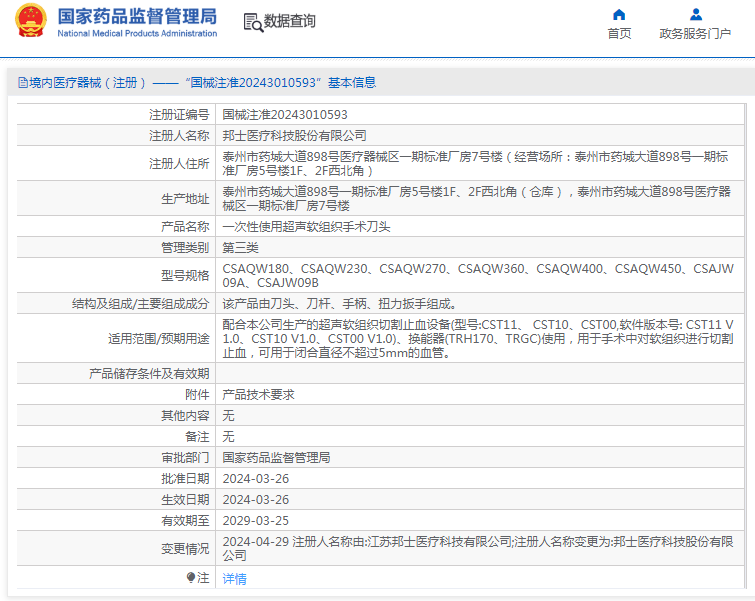Click the 变更情况 change record text
The image size is (755, 601).
478,549
